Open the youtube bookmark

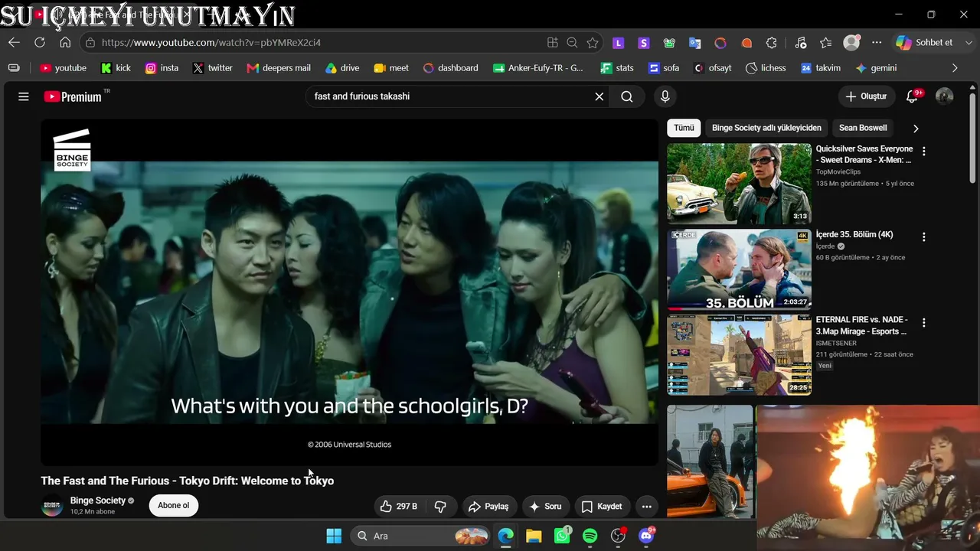63,68
